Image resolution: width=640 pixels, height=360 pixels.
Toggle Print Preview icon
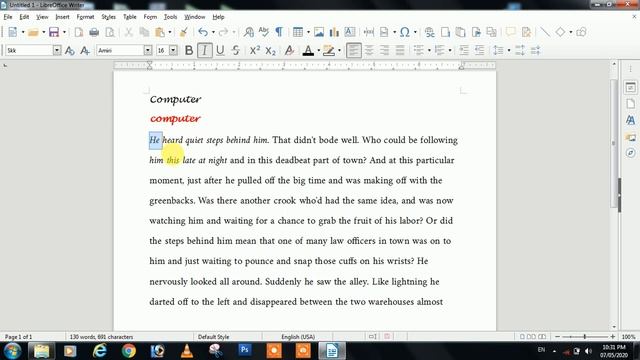click(x=110, y=32)
